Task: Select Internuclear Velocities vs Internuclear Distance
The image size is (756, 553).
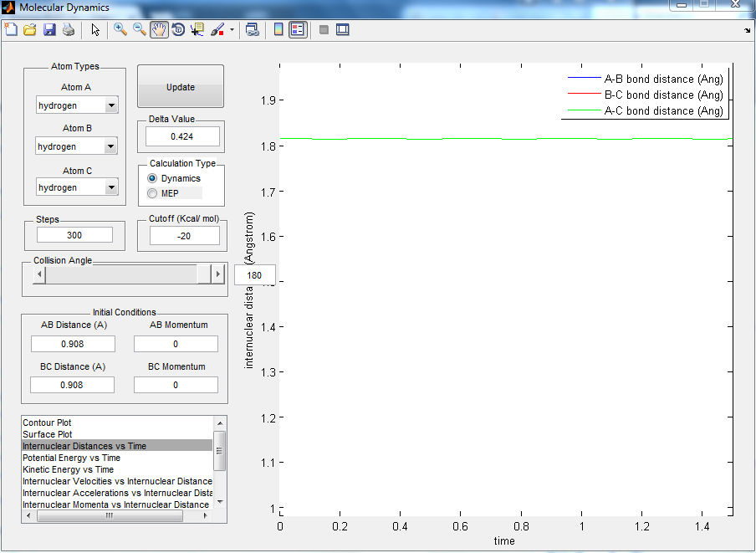Action: (x=117, y=481)
